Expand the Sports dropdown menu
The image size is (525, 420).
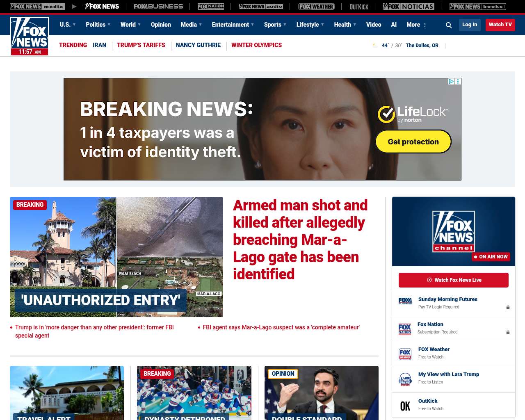coord(275,25)
